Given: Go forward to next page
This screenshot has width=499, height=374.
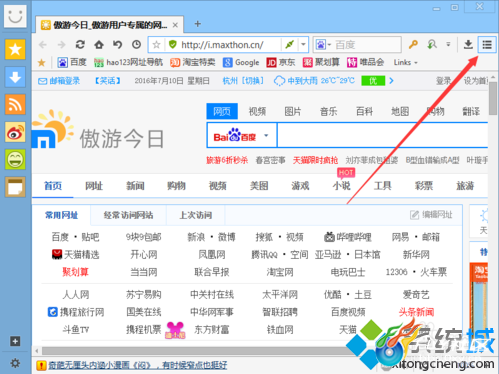Looking at the screenshot, I should coord(62,45).
